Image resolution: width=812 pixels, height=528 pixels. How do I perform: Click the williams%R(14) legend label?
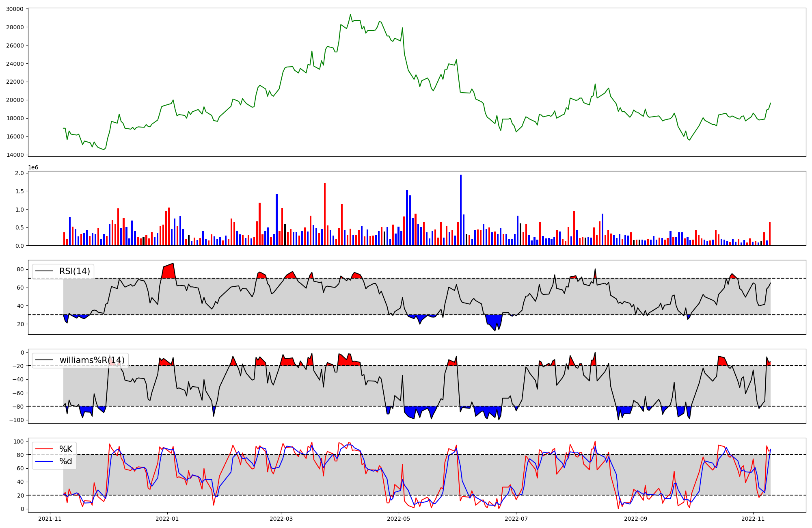(x=92, y=360)
